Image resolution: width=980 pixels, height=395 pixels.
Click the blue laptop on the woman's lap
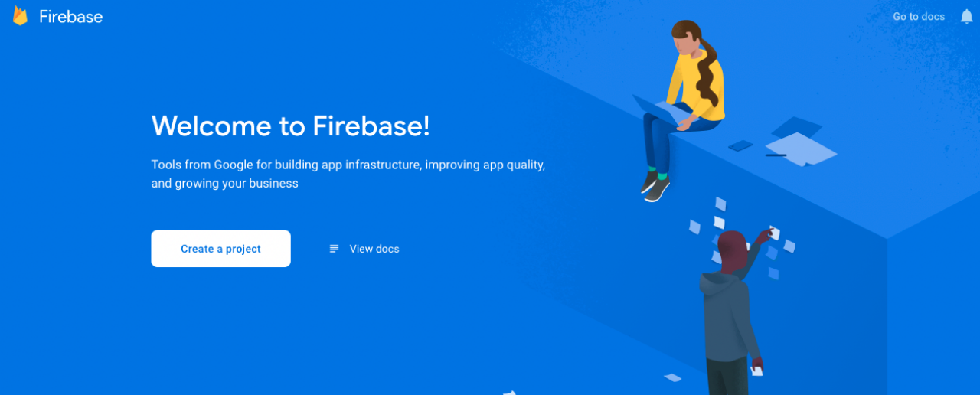[661, 111]
